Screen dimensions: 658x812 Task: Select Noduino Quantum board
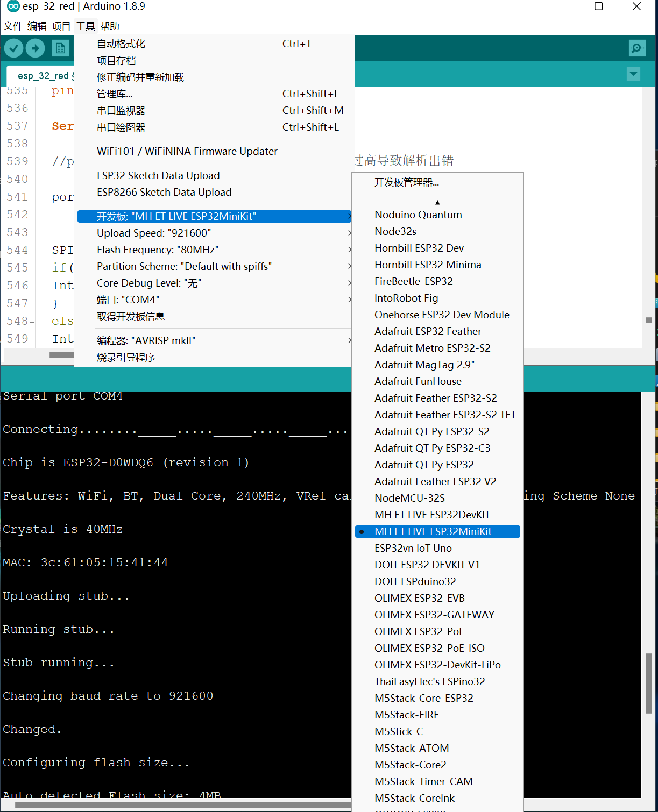click(437, 215)
